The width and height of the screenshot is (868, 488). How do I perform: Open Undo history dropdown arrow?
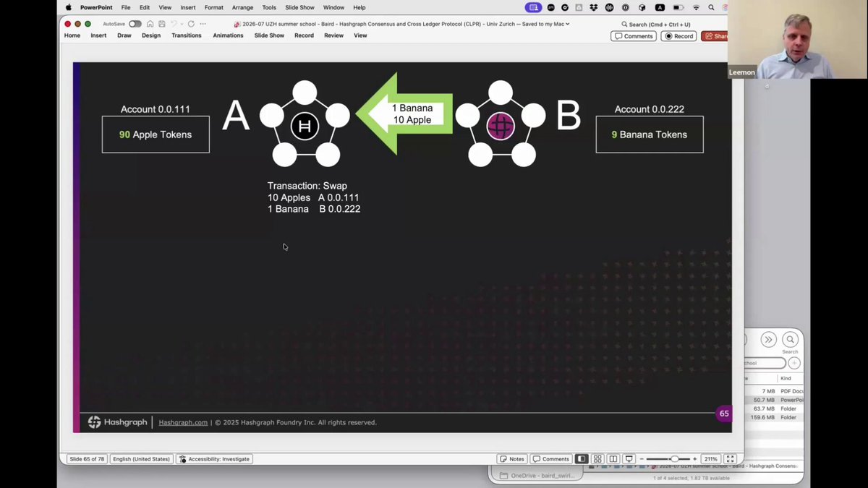pos(182,24)
